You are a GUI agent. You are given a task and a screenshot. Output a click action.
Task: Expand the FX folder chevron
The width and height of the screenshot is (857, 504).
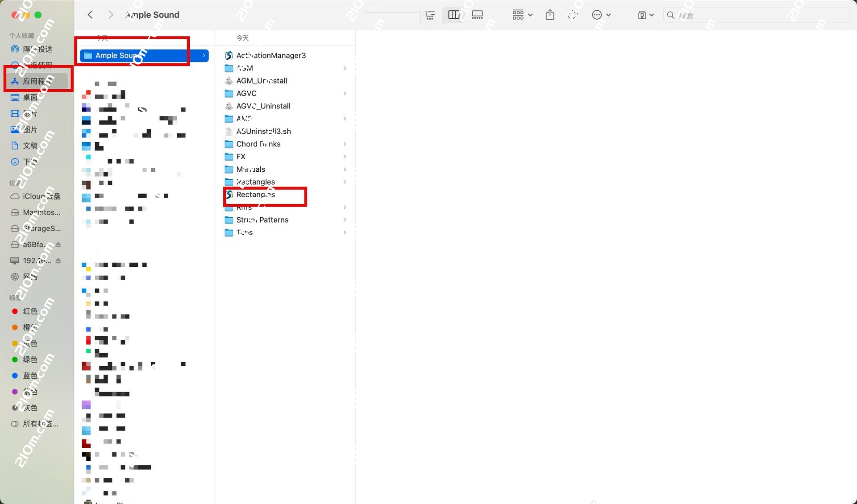(x=345, y=157)
